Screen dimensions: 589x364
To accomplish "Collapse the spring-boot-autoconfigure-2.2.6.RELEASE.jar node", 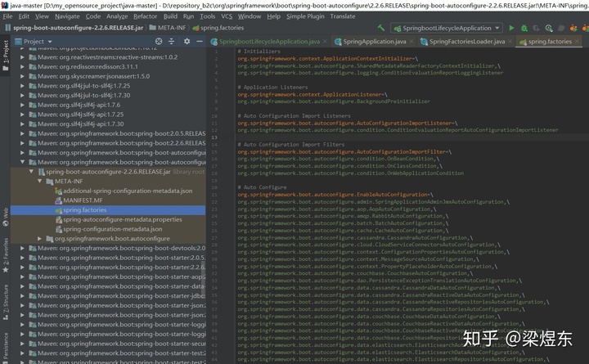I will click(31, 172).
